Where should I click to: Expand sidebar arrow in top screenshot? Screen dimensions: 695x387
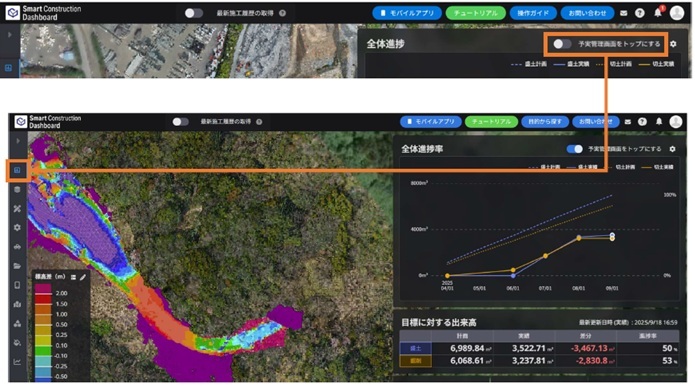click(10, 35)
